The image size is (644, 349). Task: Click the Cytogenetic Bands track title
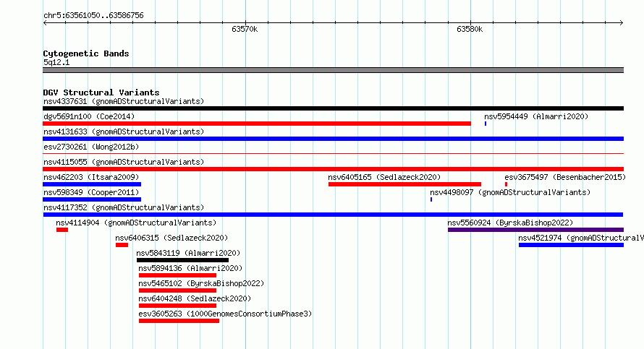tap(86, 53)
